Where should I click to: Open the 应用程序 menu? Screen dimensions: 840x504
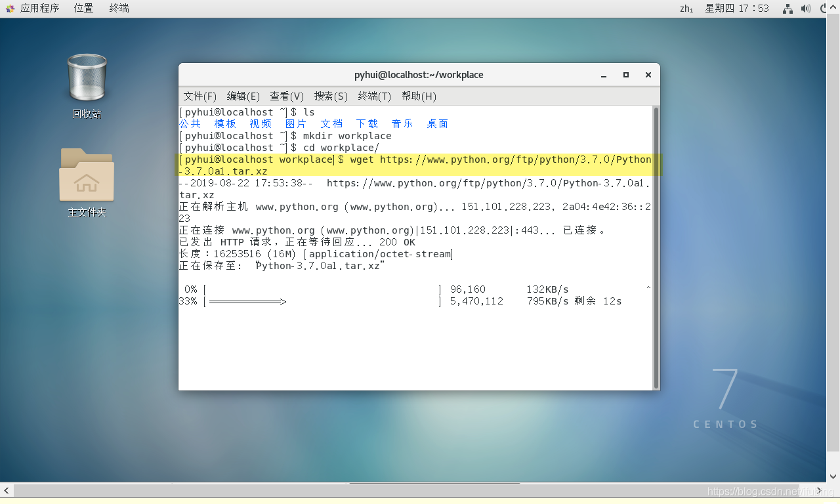[x=41, y=8]
